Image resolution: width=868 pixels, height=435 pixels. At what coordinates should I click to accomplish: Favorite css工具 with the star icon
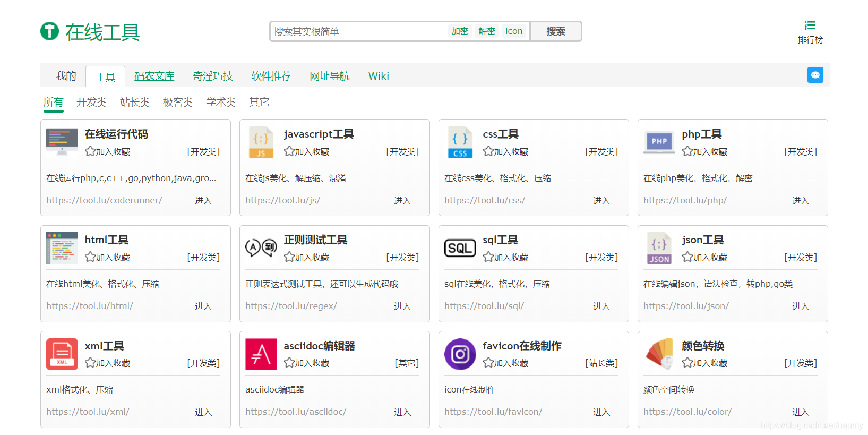[488, 151]
